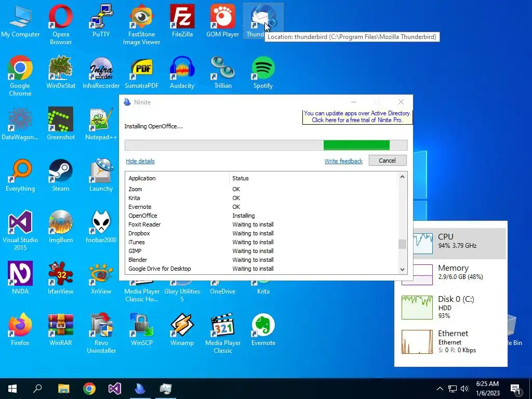Viewport: 532px width, 399px height.
Task: Open the Windows Start menu
Action: coord(12,389)
